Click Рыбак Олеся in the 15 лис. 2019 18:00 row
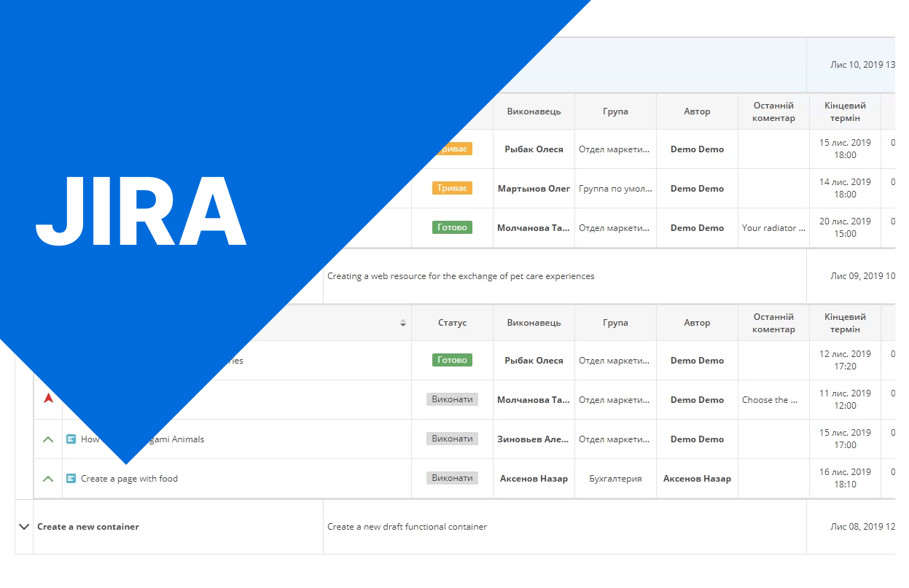Viewport: 909px width, 588px height. coord(534,149)
